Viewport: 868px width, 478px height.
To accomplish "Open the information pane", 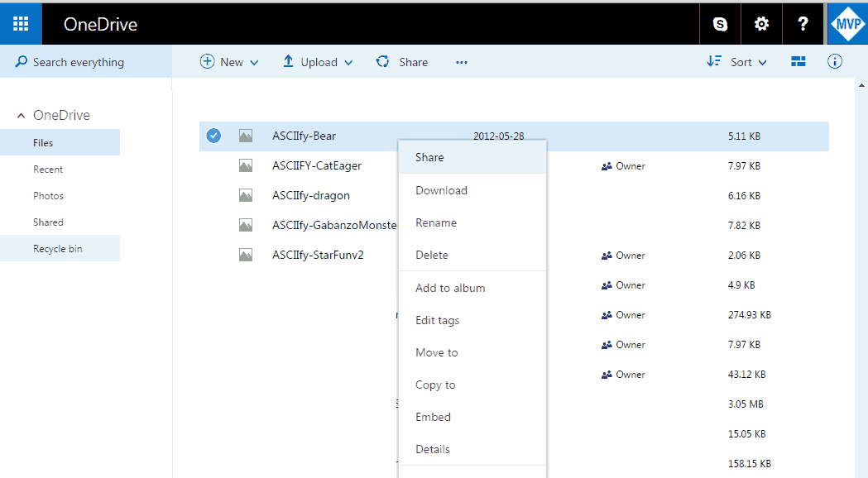I will (834, 61).
